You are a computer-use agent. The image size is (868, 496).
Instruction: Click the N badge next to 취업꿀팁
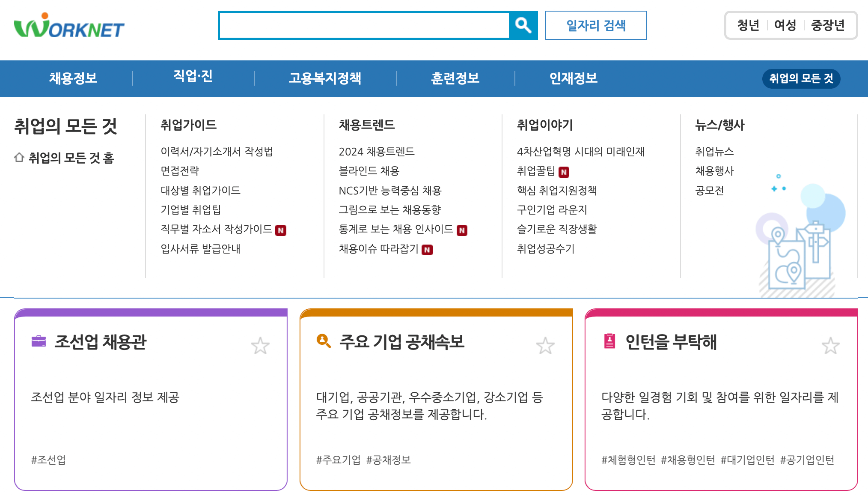point(564,172)
